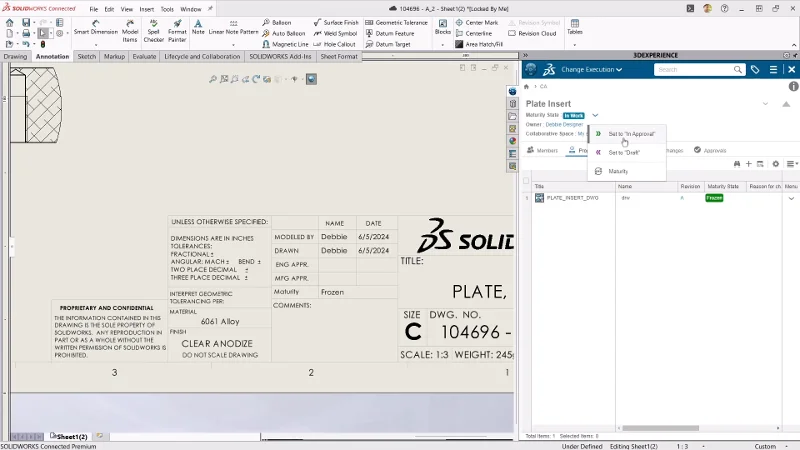The width and height of the screenshot is (800, 450).
Task: Click the Frozen maturity state badge
Action: (x=714, y=198)
